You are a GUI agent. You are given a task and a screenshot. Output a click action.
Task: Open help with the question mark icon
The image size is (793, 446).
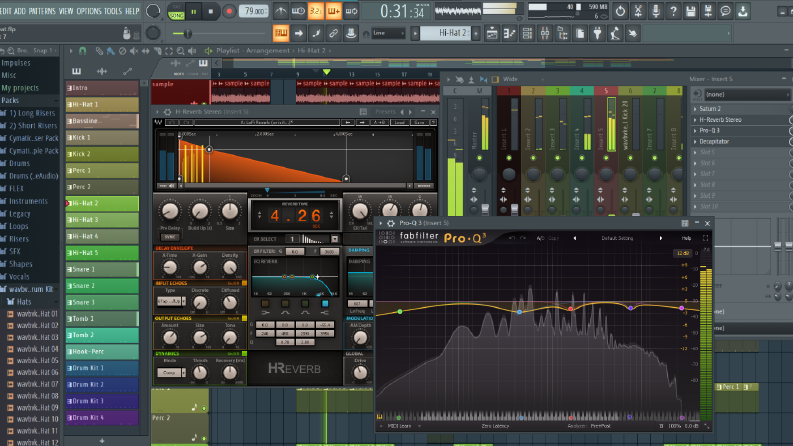click(x=673, y=11)
